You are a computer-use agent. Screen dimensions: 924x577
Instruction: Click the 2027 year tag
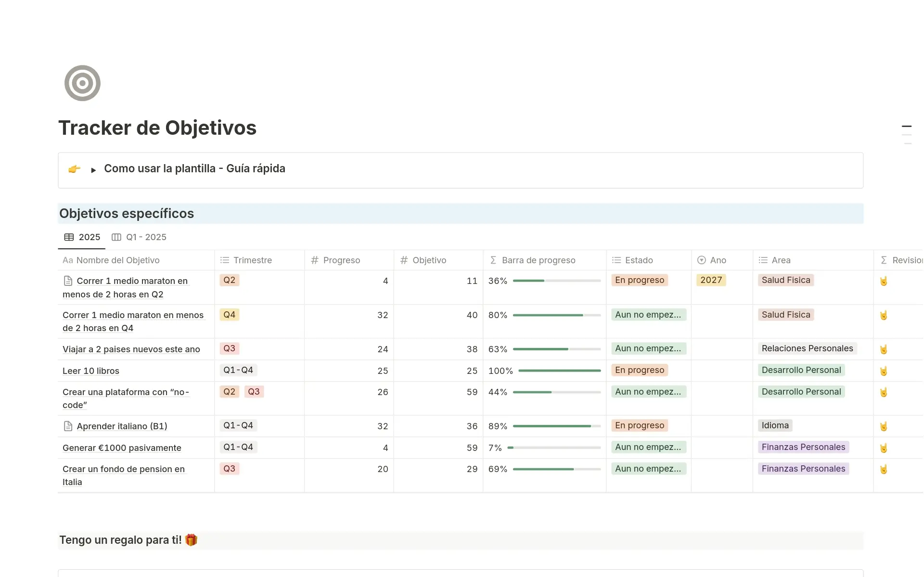(x=711, y=280)
